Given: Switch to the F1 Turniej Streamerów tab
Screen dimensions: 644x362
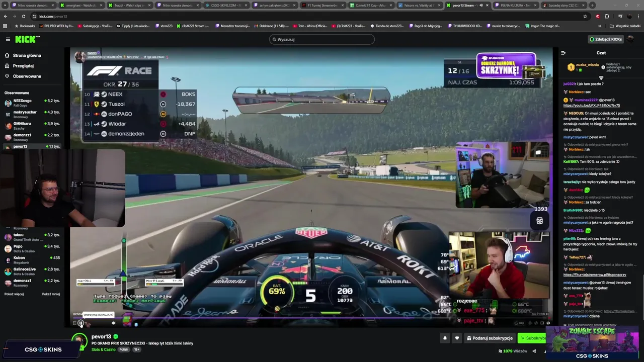Looking at the screenshot, I should pyautogui.click(x=324, y=5).
